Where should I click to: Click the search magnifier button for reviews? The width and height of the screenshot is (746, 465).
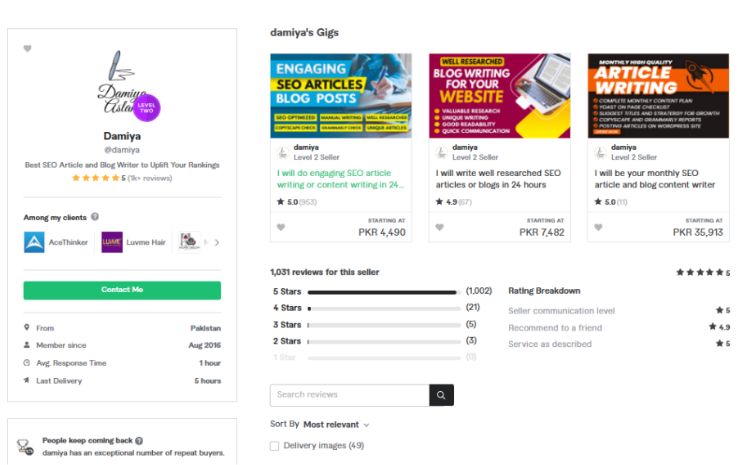(441, 395)
